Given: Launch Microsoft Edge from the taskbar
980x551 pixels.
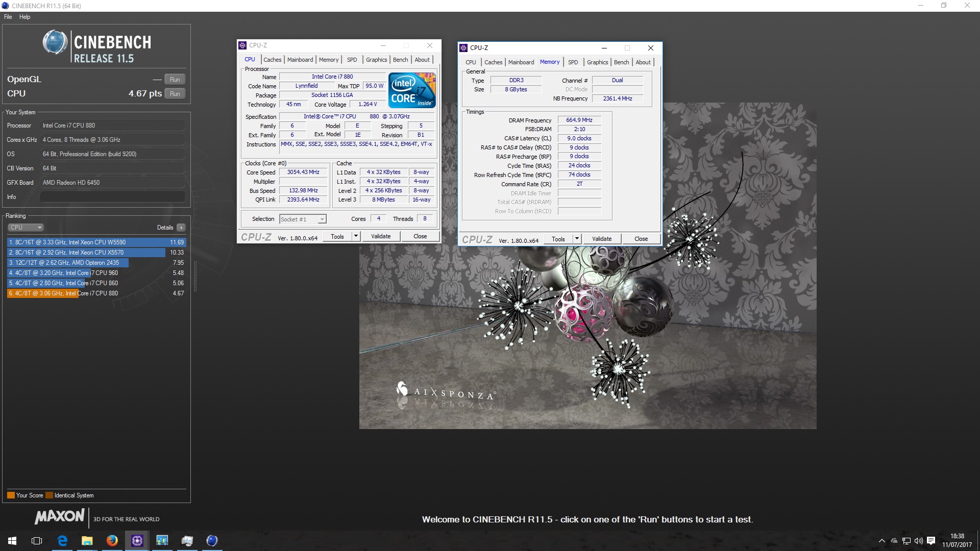Looking at the screenshot, I should [62, 541].
